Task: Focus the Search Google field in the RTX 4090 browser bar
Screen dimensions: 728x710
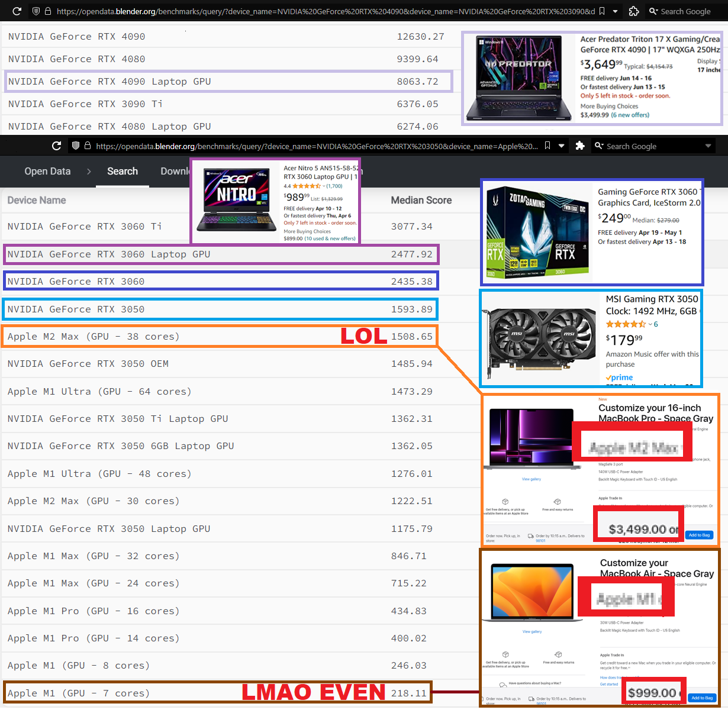Action: 685,11
